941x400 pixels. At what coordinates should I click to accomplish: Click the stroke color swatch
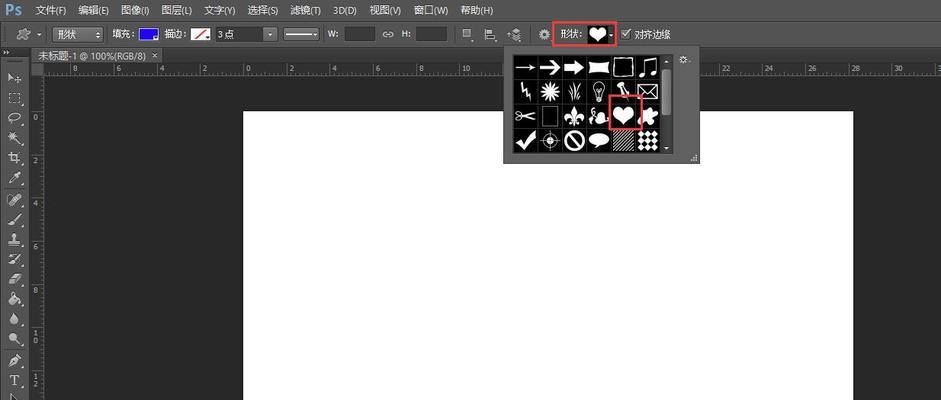point(200,34)
